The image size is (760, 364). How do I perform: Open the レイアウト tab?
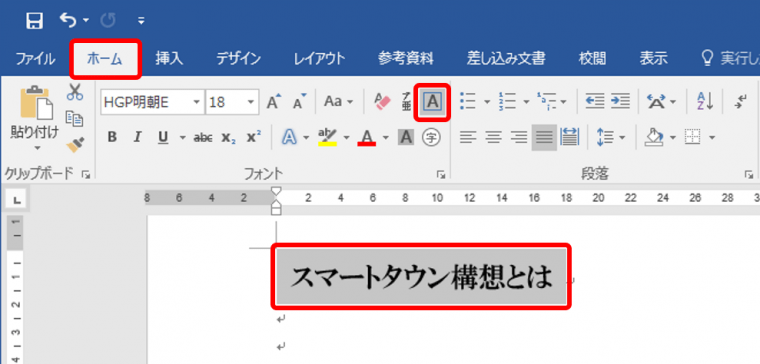(319, 59)
